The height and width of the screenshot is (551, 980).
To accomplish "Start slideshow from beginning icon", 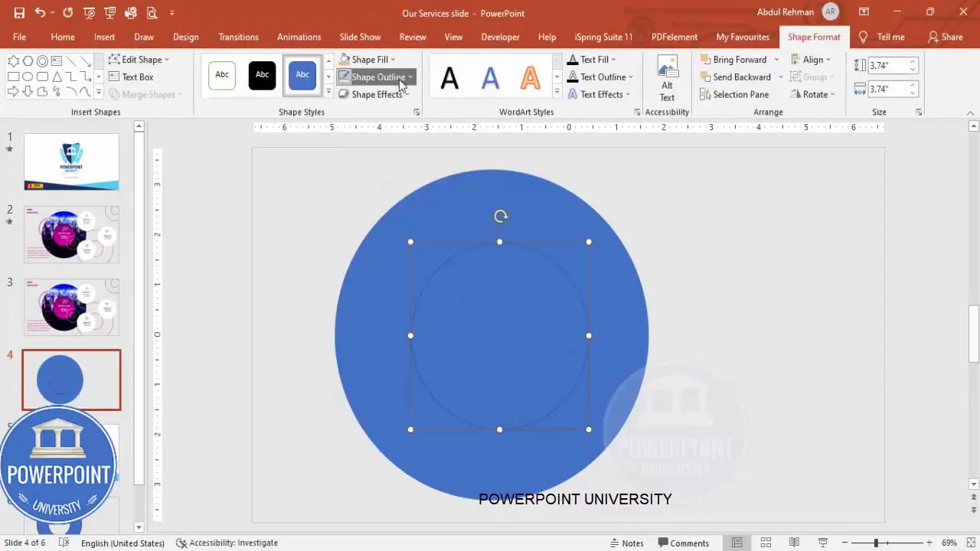I will [x=90, y=13].
